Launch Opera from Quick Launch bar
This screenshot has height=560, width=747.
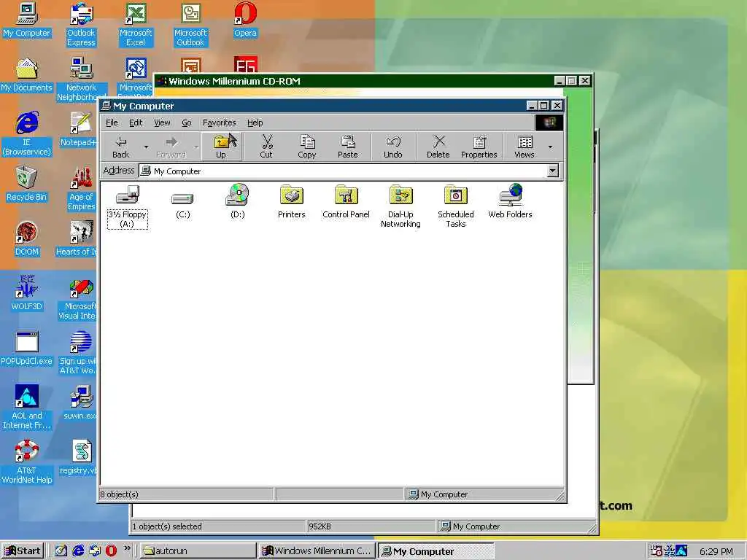[111, 551]
